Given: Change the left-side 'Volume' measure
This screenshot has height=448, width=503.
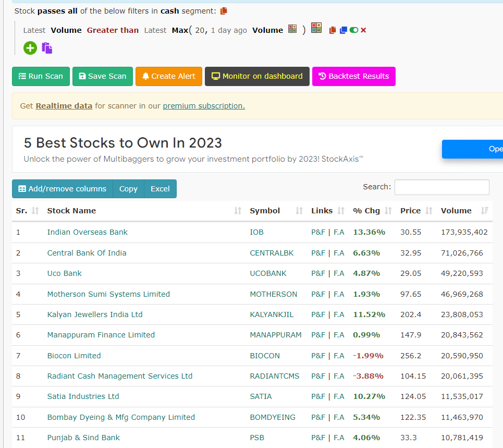Looking at the screenshot, I should [x=66, y=30].
